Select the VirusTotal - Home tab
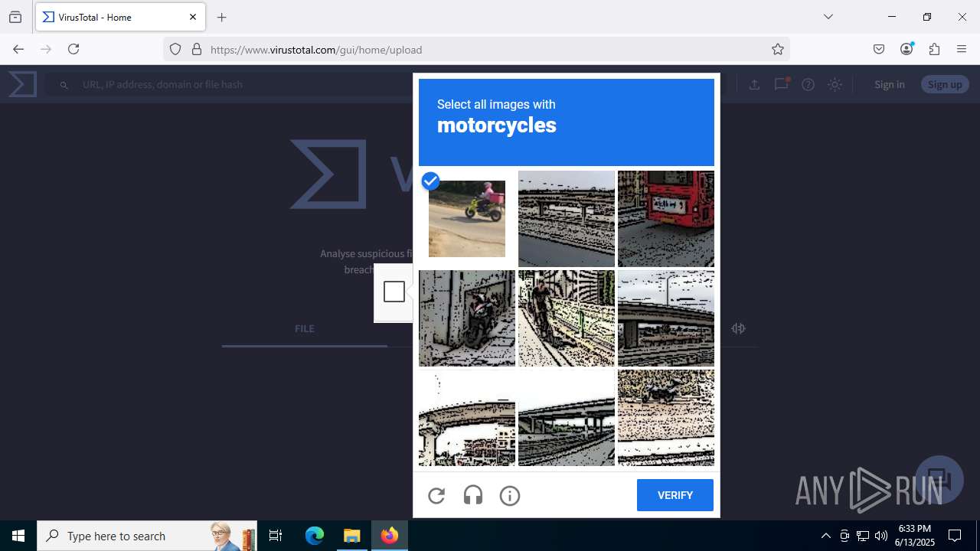The width and height of the screenshot is (980, 551). [120, 17]
